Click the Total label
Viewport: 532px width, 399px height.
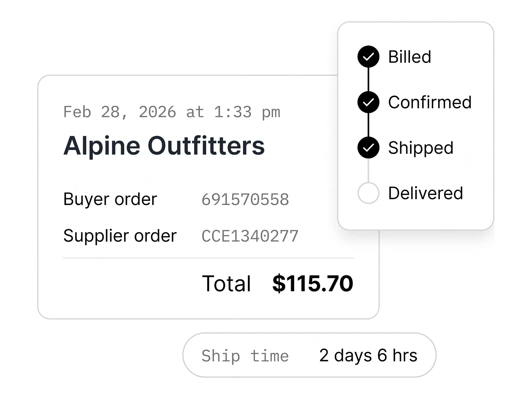coord(226,284)
